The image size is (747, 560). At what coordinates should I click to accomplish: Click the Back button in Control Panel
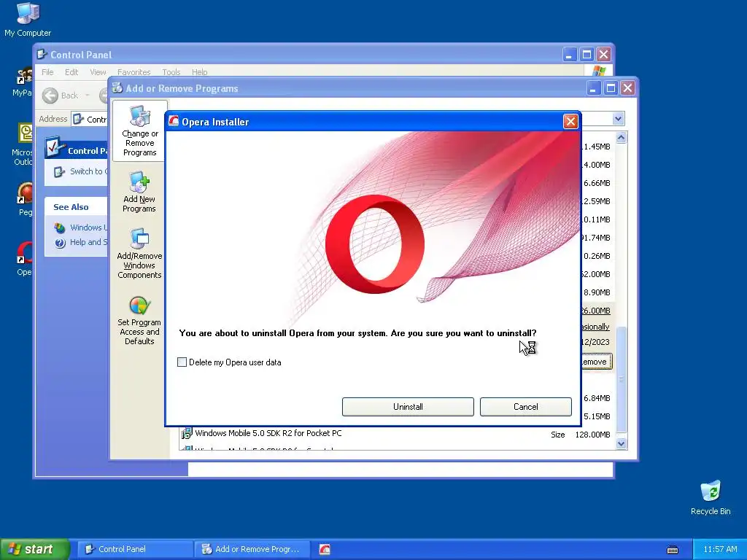click(x=60, y=96)
